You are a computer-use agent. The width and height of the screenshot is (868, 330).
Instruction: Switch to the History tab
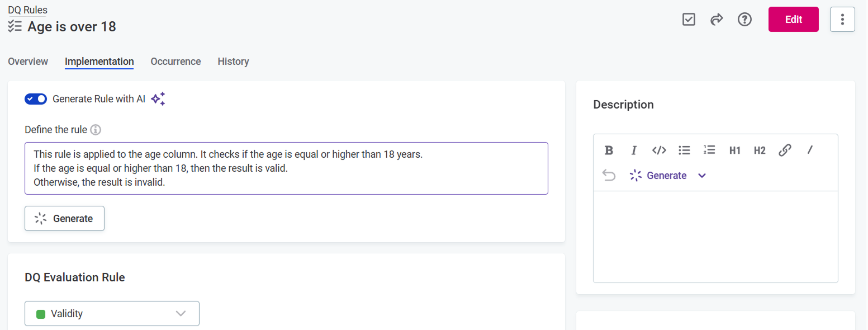tap(233, 62)
